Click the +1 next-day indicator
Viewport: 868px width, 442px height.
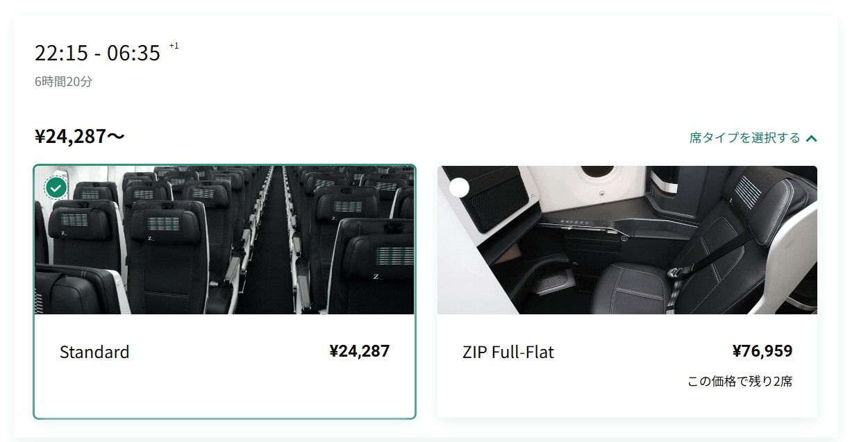pos(174,46)
